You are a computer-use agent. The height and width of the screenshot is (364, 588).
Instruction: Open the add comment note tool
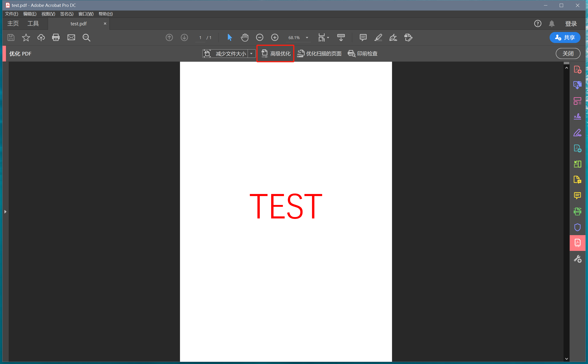coord(363,37)
